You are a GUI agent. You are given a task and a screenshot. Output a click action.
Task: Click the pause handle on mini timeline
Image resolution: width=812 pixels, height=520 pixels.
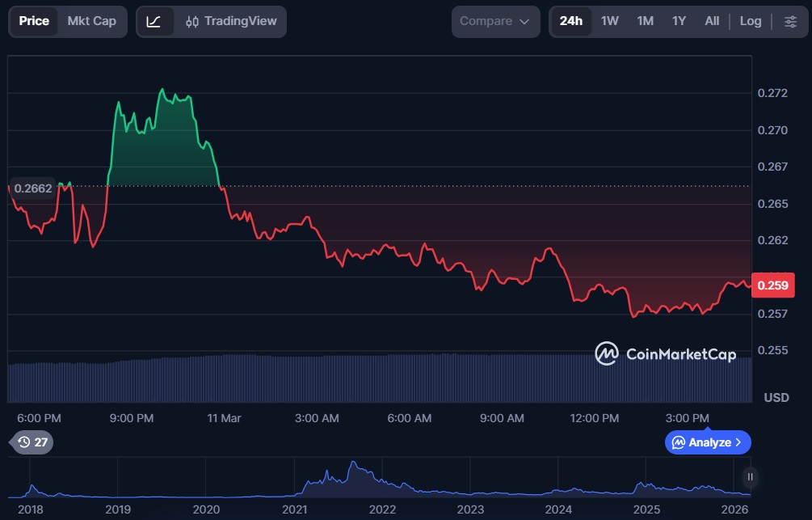point(751,477)
